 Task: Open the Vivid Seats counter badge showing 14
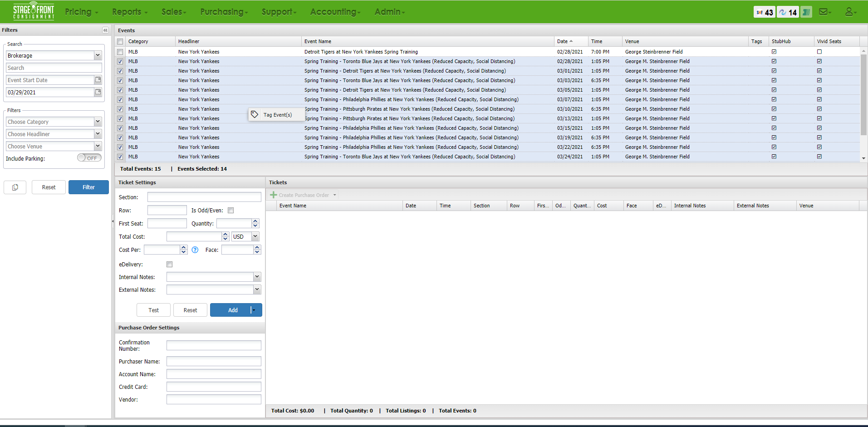click(x=788, y=12)
